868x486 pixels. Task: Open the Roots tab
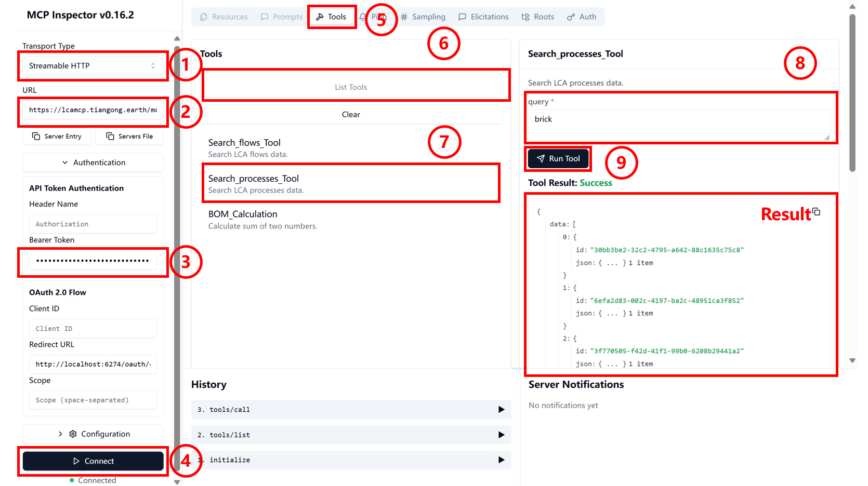click(x=538, y=17)
